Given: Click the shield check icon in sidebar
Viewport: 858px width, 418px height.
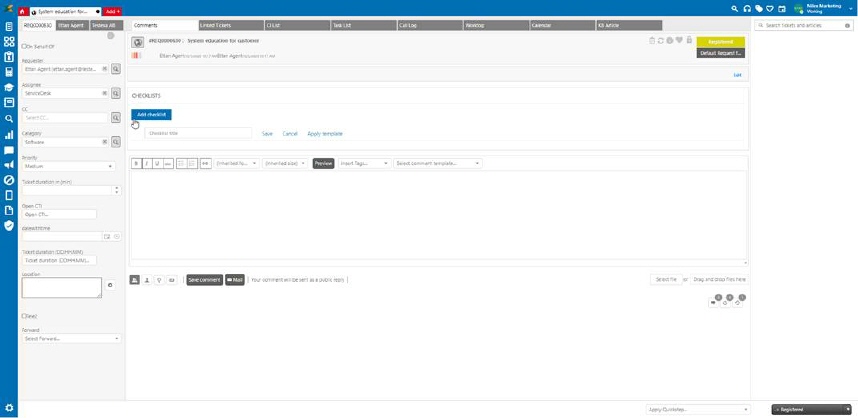Looking at the screenshot, I should (x=9, y=226).
